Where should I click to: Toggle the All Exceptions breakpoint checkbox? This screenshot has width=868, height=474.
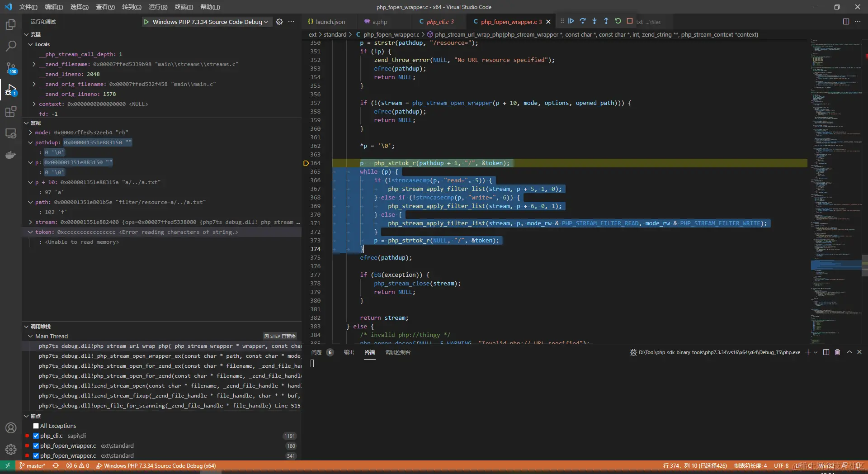[x=36, y=426]
